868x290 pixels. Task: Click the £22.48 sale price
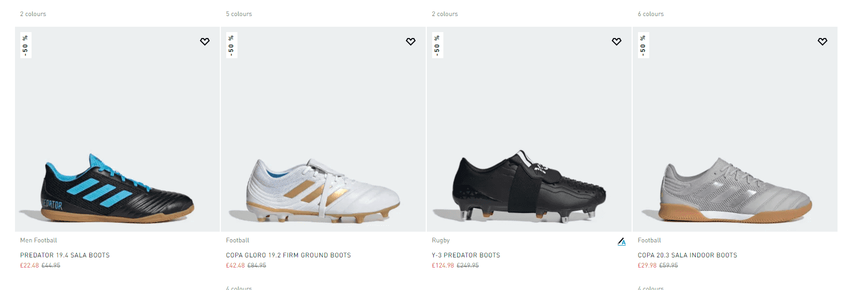[29, 265]
